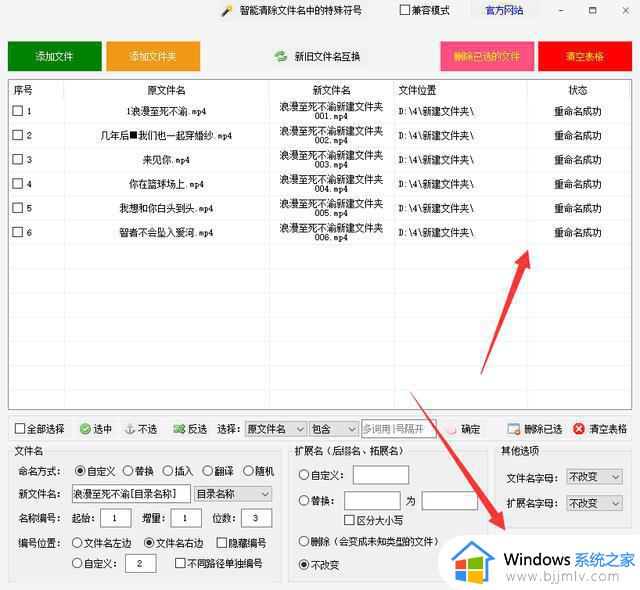Click the 新文件名 column header
Screen dimensions: 640x590
coord(331,90)
